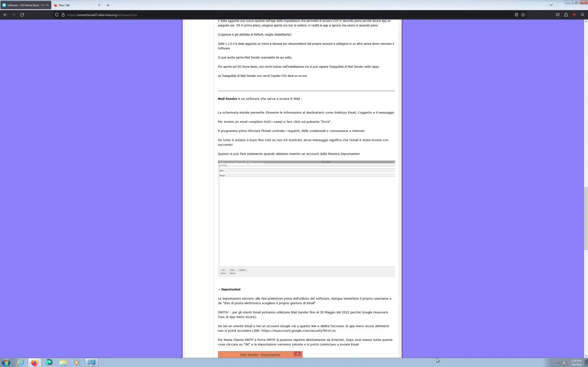Save page to Pocket
588x367 pixels.
558,15
